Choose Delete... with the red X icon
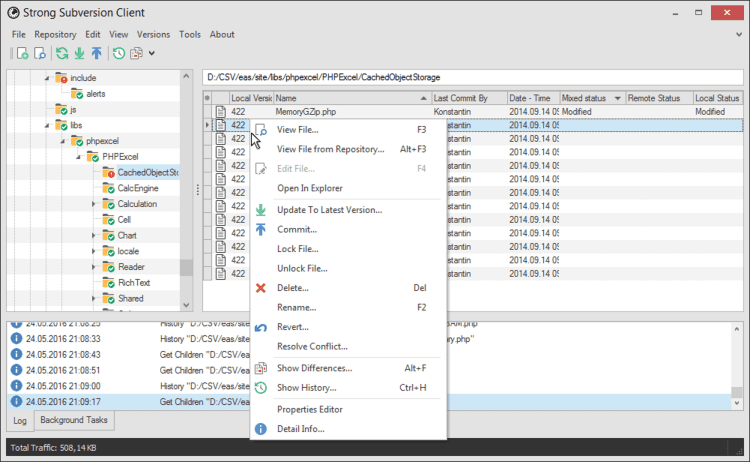Image resolution: width=750 pixels, height=462 pixels. click(x=293, y=288)
